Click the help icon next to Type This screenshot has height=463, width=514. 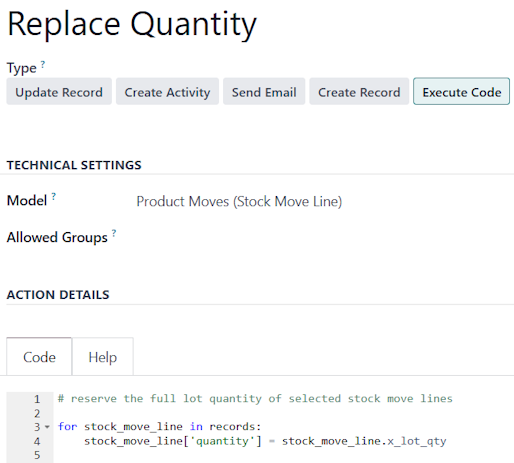(43, 64)
